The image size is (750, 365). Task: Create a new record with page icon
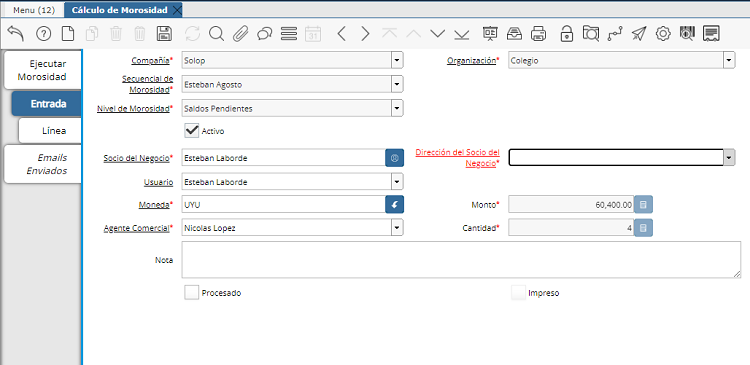[68, 33]
